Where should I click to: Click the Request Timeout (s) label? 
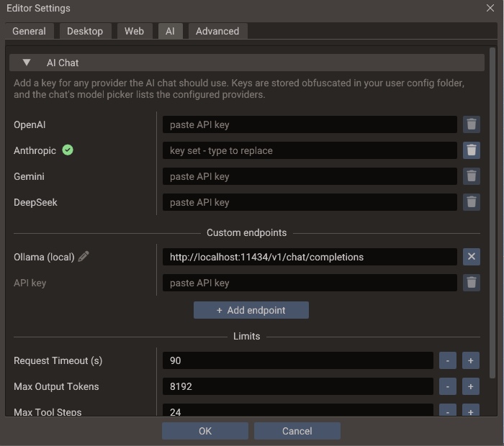tap(58, 360)
